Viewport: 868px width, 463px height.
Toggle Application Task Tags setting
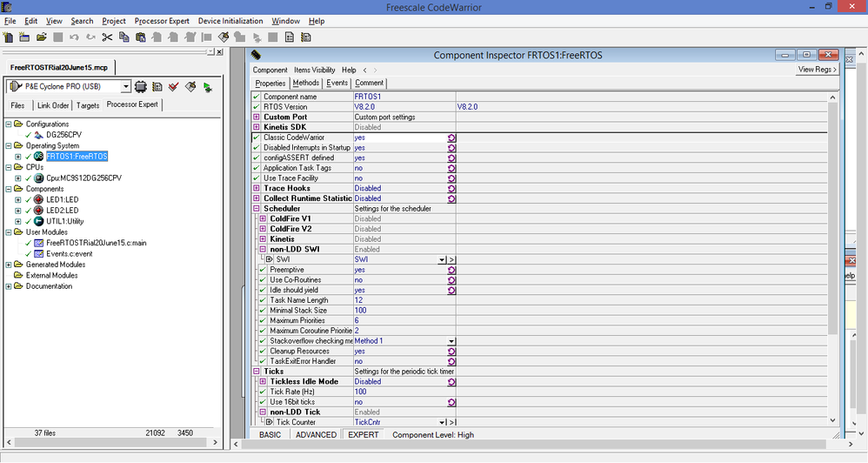pyautogui.click(x=451, y=168)
